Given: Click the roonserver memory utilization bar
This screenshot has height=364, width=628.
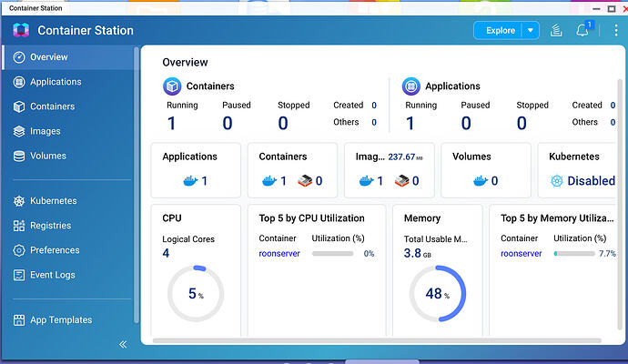Looking at the screenshot, I should [574, 254].
